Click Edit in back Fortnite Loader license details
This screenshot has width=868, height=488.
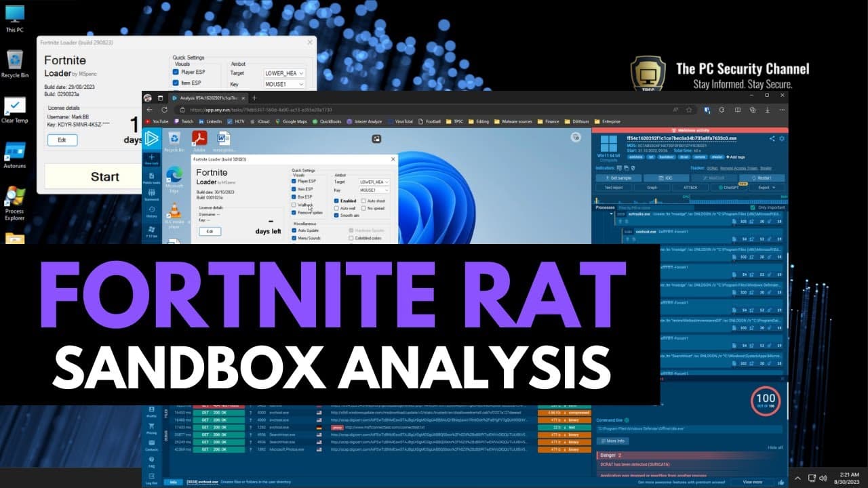(x=62, y=140)
